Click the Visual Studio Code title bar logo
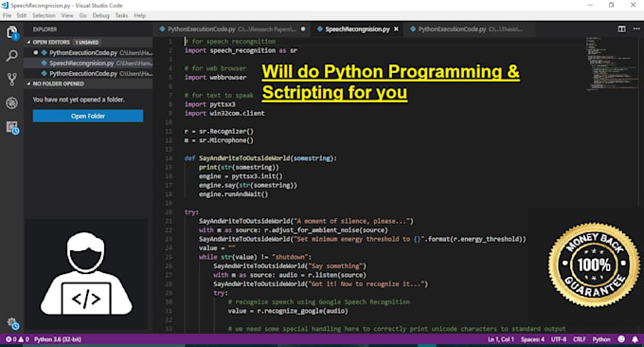The image size is (644, 347). coord(5,6)
